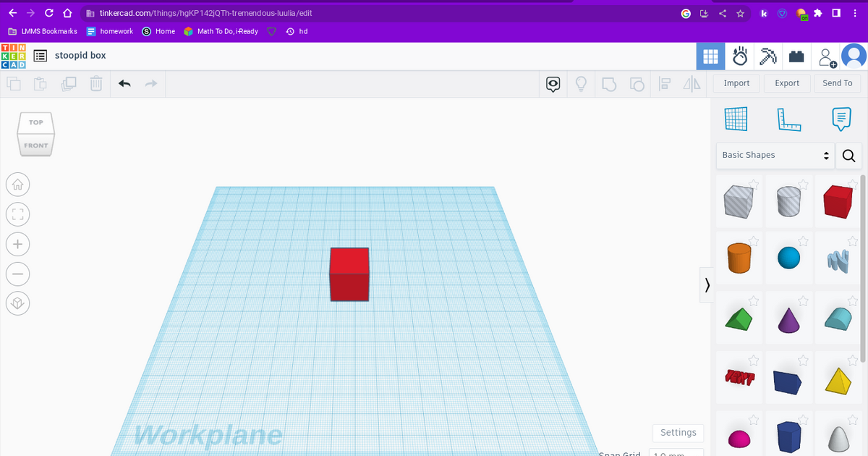Screen dimensions: 868x456
Task: Click the project title 'stoopid box'
Action: pos(80,55)
